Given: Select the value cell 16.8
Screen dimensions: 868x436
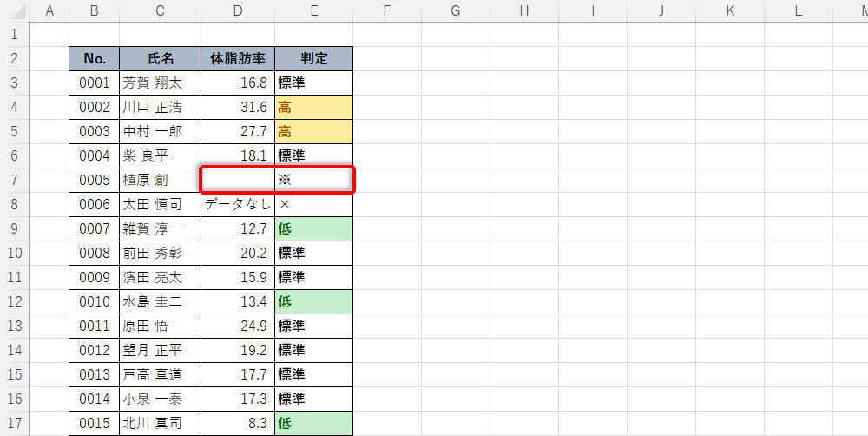Looking at the screenshot, I should pos(238,83).
